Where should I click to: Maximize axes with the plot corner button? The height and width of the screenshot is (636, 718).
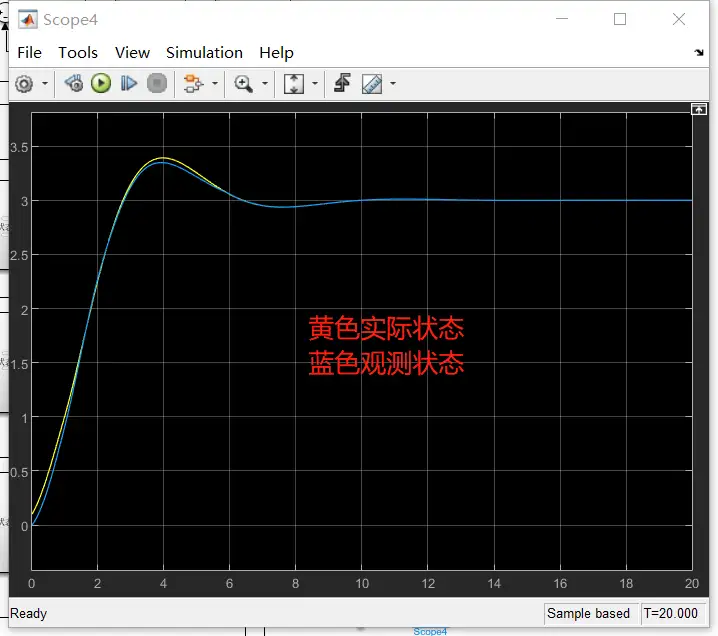699,109
